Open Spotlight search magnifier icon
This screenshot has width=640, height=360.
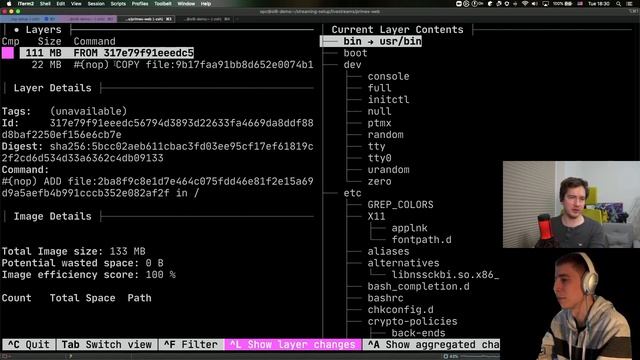coord(619,4)
